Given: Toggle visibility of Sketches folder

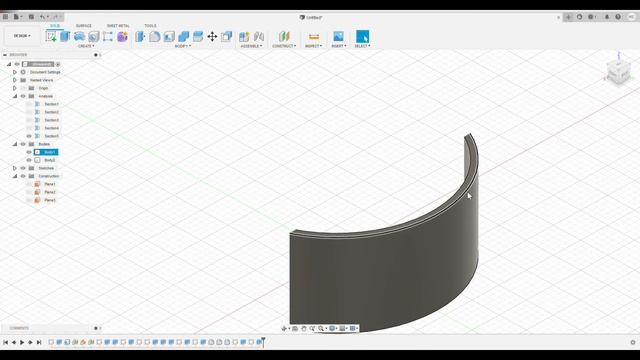Looking at the screenshot, I should coord(23,168).
